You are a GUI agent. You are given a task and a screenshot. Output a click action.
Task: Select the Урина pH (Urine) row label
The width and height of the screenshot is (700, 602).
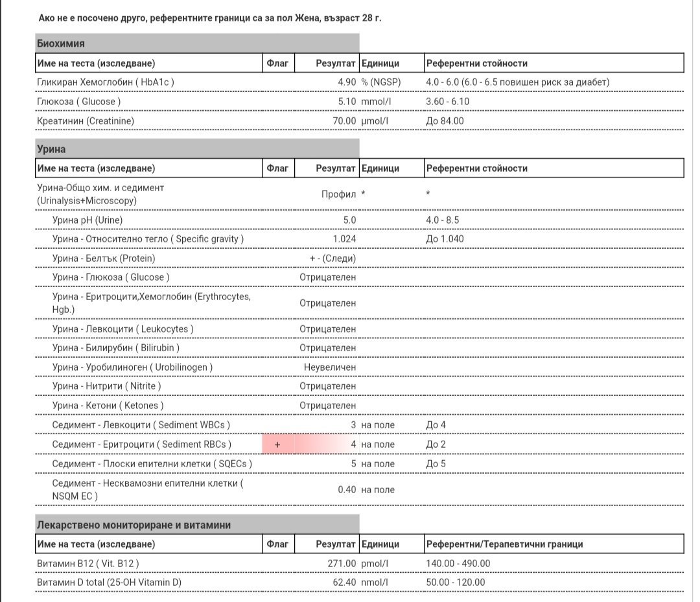tap(87, 220)
